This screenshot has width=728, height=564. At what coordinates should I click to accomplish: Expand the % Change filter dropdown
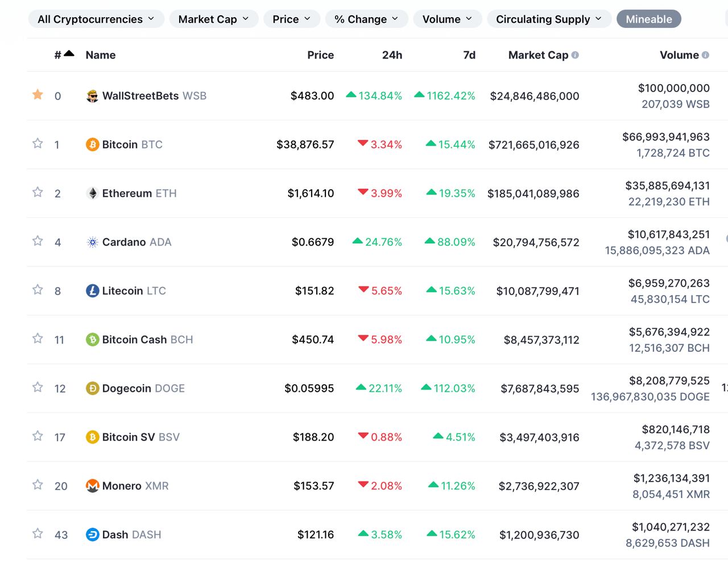[366, 19]
